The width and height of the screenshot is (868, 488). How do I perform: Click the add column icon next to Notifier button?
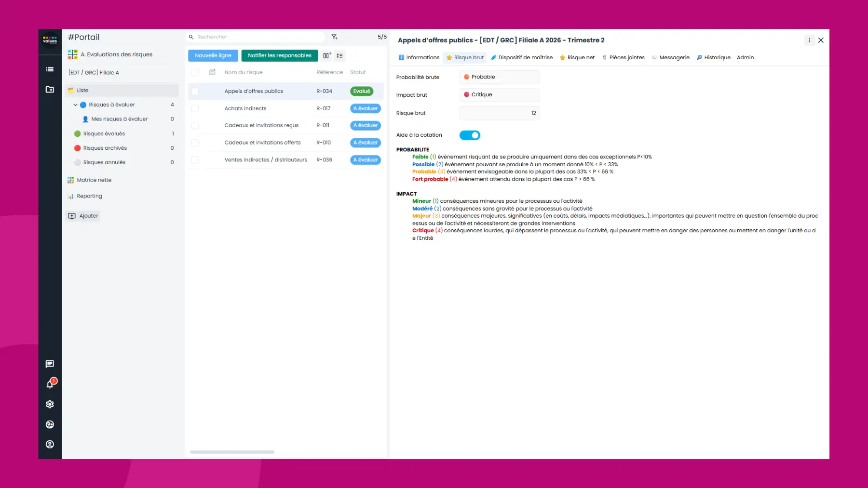pyautogui.click(x=327, y=55)
